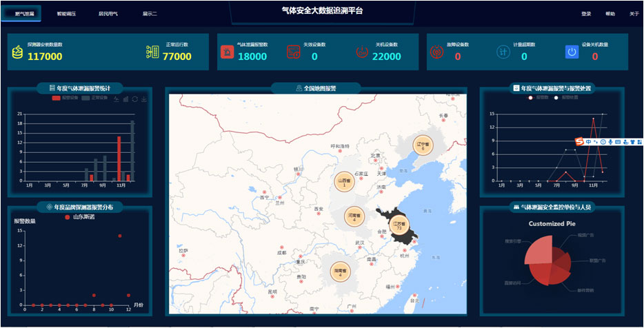
Task: Click Sogou skin shirt icon
Action: tap(632, 142)
